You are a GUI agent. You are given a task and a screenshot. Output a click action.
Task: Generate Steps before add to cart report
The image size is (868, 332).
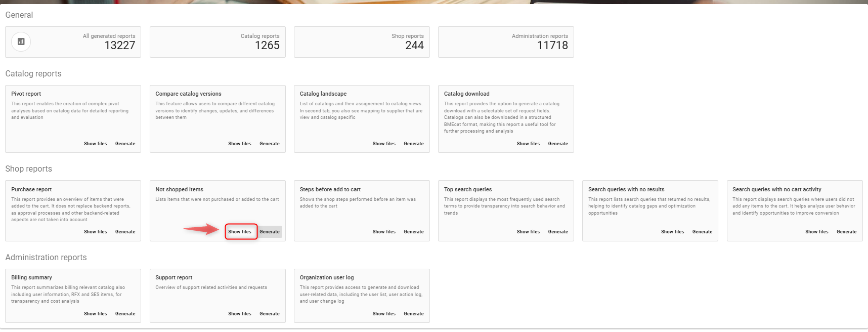click(x=414, y=232)
